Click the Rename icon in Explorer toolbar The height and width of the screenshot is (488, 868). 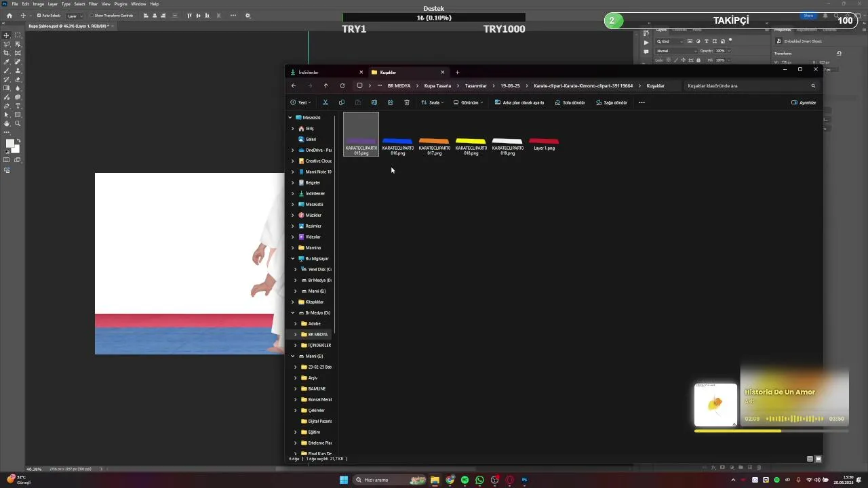pos(374,102)
